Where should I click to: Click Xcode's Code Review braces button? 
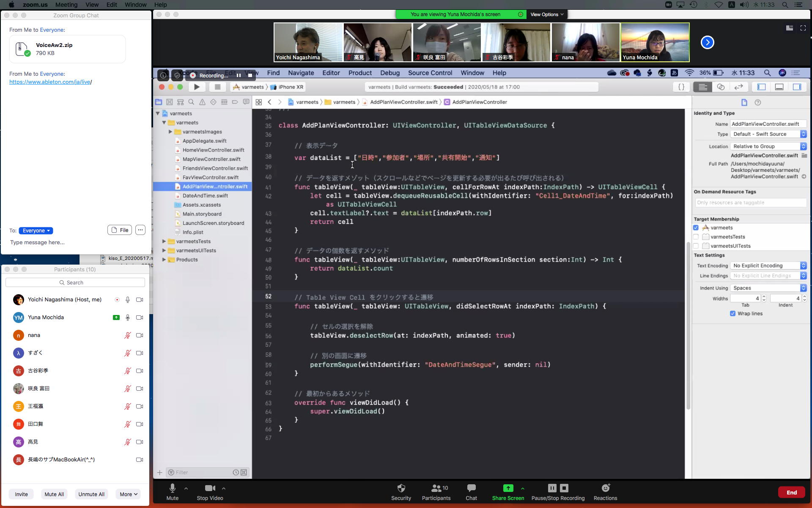[x=681, y=87]
